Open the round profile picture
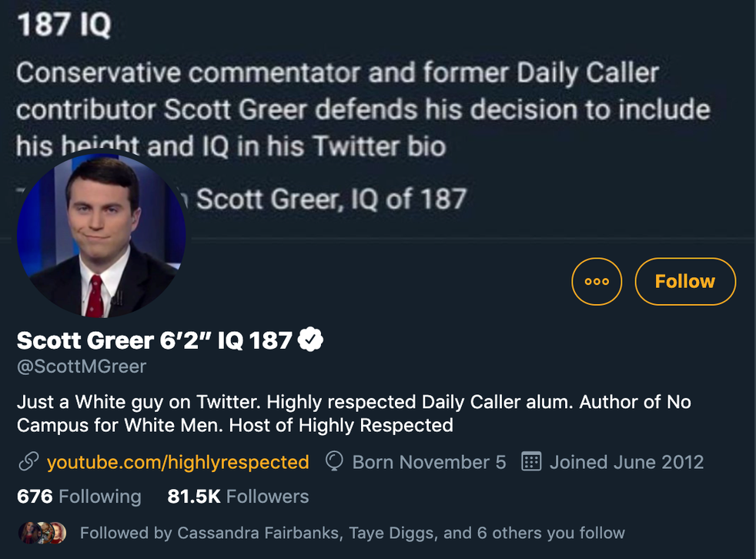756x559 pixels. [101, 233]
